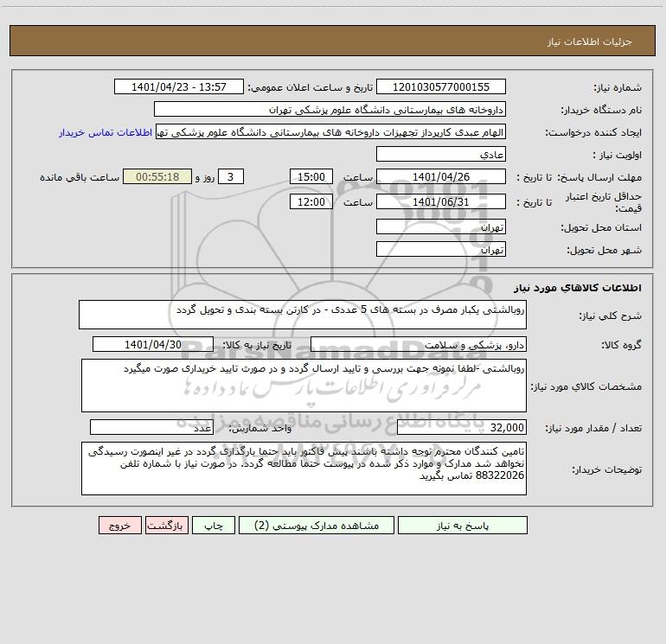Click the 'چاپ' print button

click(214, 526)
